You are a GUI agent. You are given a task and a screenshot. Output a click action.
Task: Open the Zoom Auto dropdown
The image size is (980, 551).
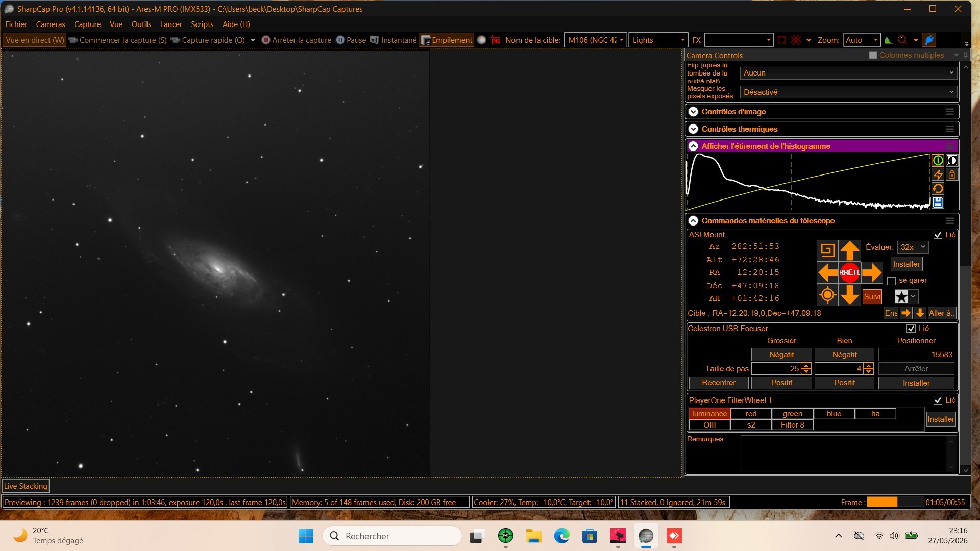point(862,40)
